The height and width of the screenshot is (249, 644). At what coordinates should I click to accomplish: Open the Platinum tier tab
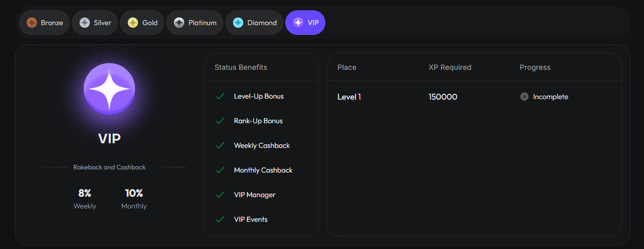(195, 23)
